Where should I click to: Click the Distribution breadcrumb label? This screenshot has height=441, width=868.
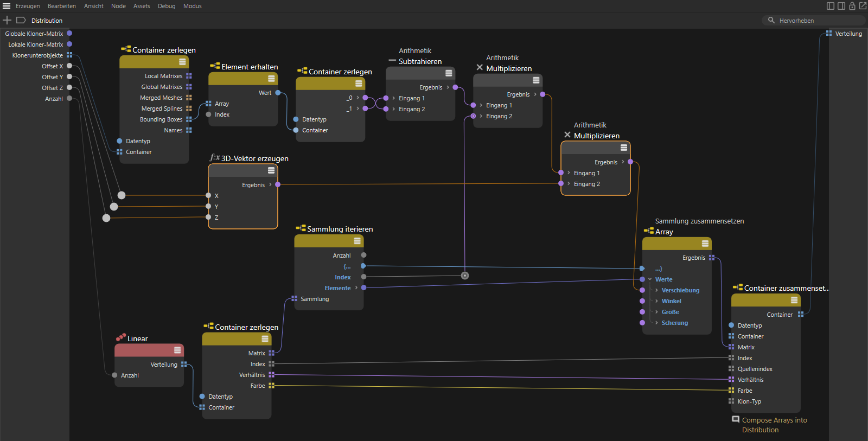click(47, 21)
